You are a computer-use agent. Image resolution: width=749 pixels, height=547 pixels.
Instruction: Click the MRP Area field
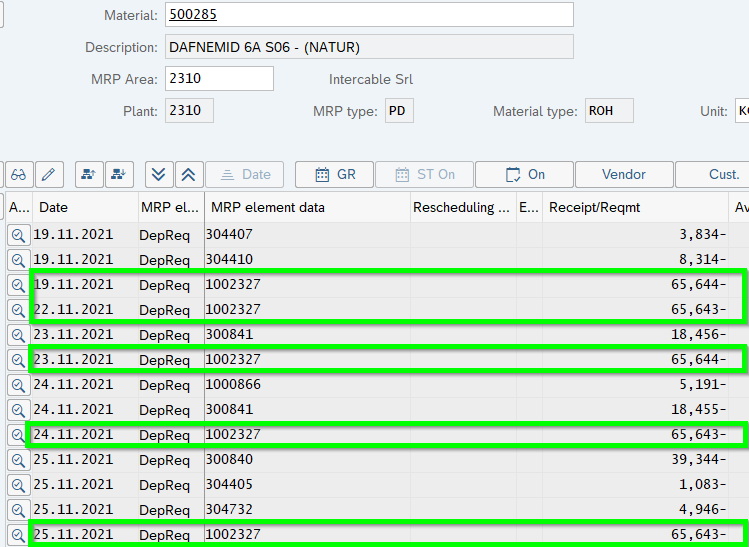[218, 79]
